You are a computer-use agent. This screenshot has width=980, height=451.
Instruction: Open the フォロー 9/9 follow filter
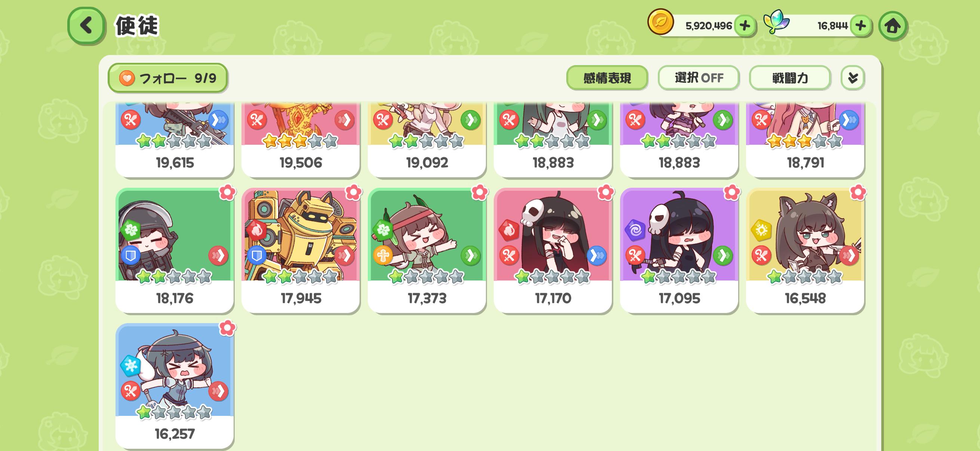[x=168, y=78]
